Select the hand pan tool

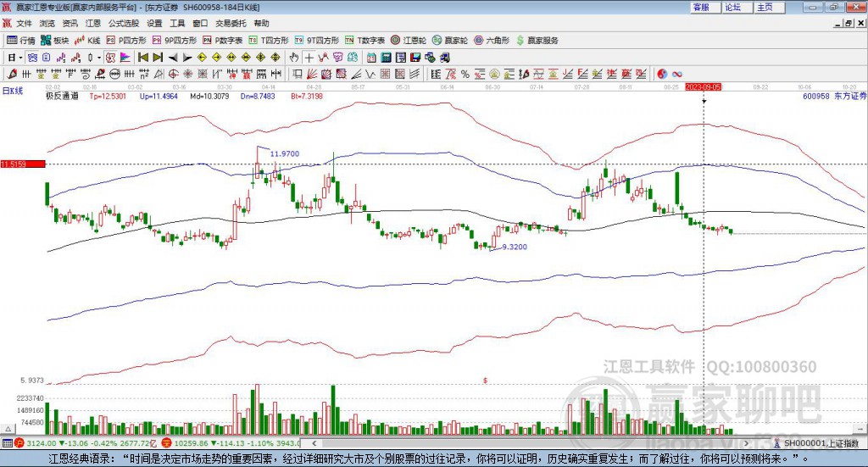tap(294, 58)
